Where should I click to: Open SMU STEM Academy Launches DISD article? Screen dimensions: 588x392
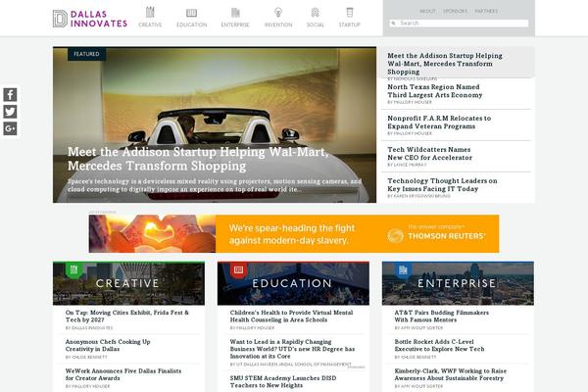pyautogui.click(x=283, y=382)
